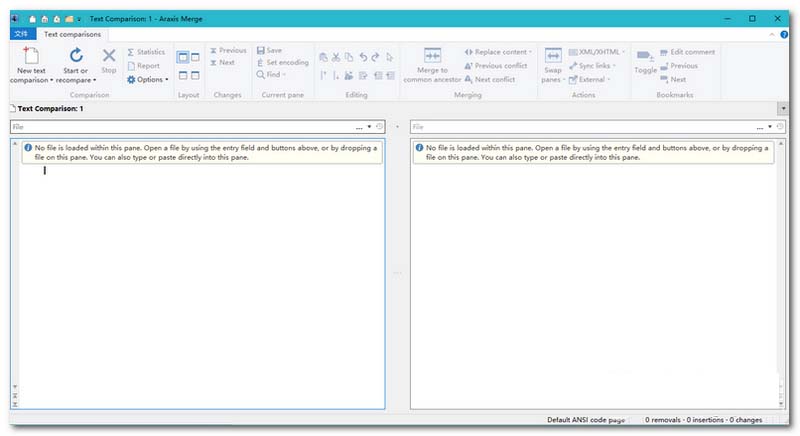Image resolution: width=800 pixels, height=436 pixels.
Task: Open history clock for right File field
Action: pos(780,126)
